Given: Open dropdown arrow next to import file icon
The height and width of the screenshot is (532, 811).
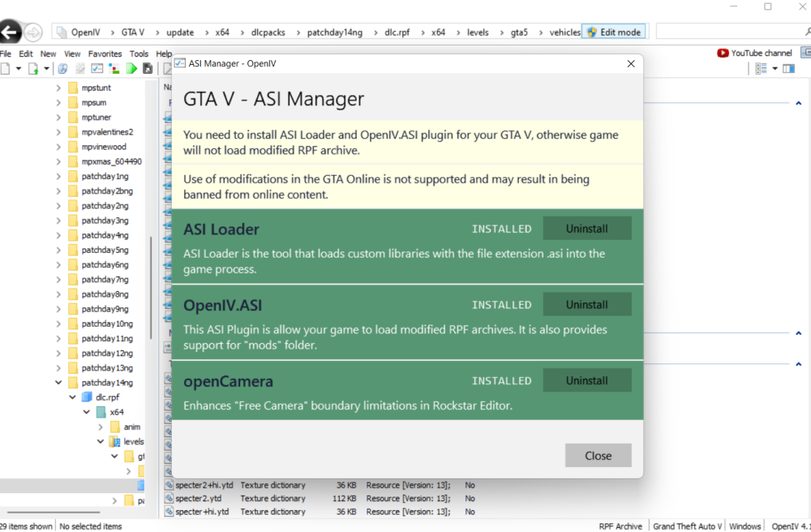Looking at the screenshot, I should [x=46, y=68].
